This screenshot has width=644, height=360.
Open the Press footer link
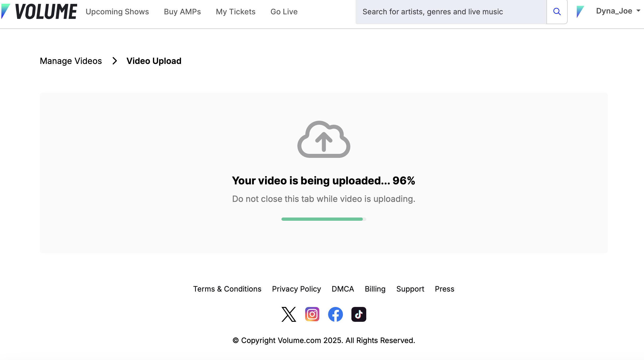pyautogui.click(x=444, y=289)
